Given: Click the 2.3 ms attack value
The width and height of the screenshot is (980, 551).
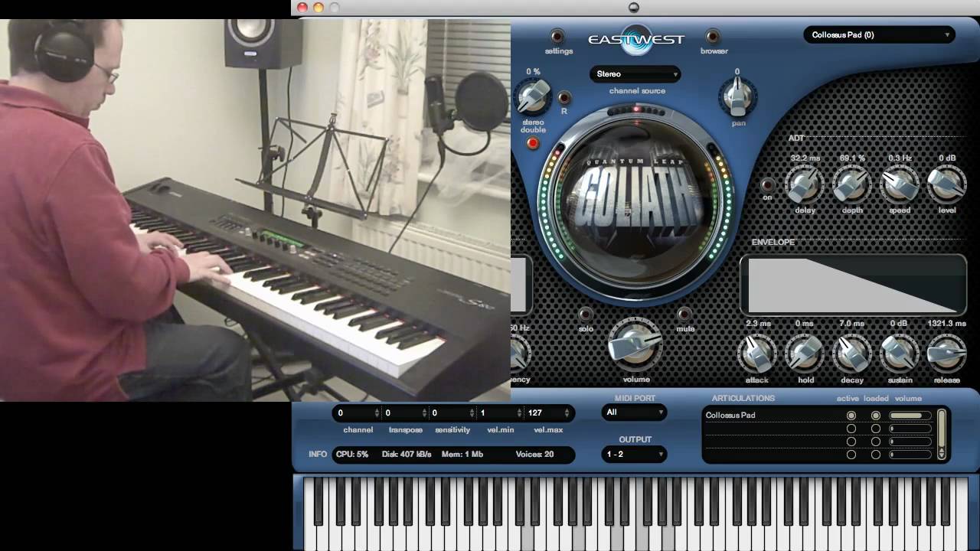Looking at the screenshot, I should click(758, 324).
